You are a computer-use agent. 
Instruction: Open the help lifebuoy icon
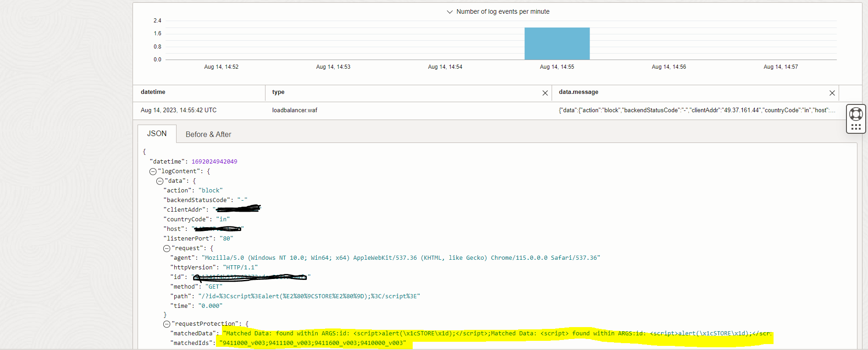[x=856, y=114]
